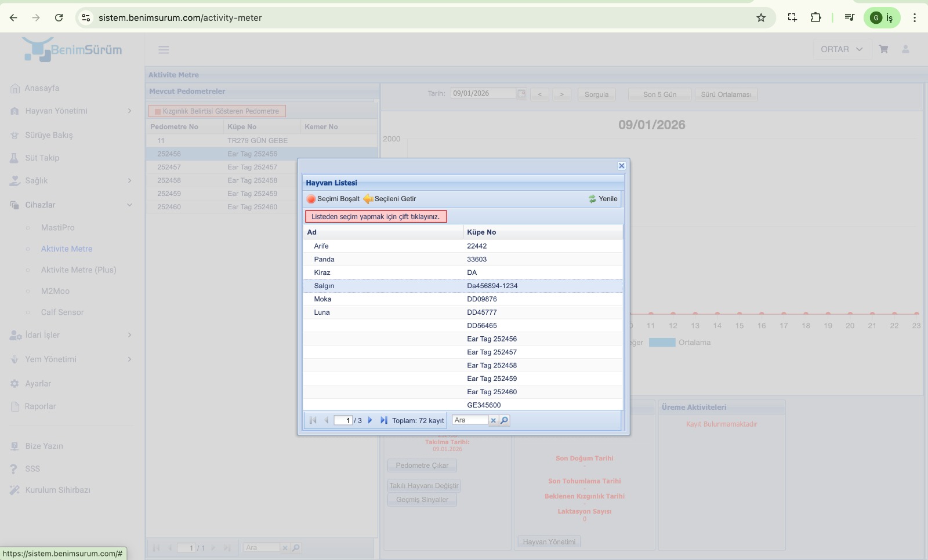The width and height of the screenshot is (928, 560).
Task: Bookmark this page with star icon
Action: (x=761, y=18)
